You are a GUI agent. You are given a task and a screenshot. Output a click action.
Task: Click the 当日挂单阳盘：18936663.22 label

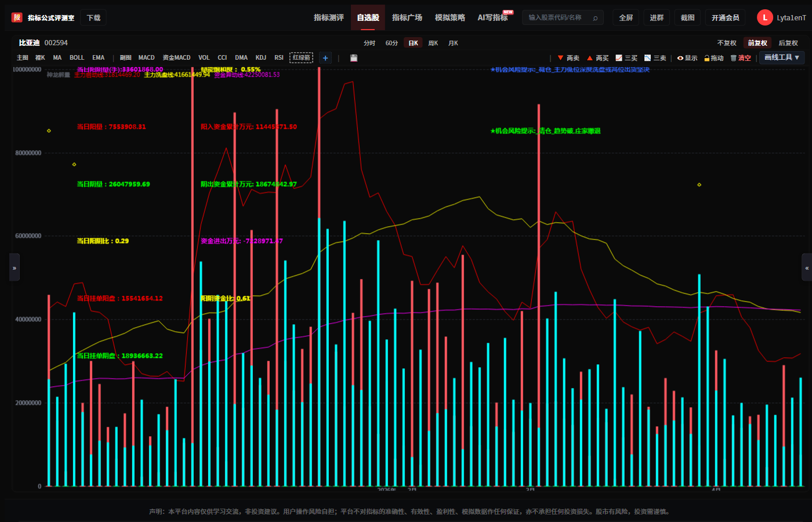click(120, 356)
